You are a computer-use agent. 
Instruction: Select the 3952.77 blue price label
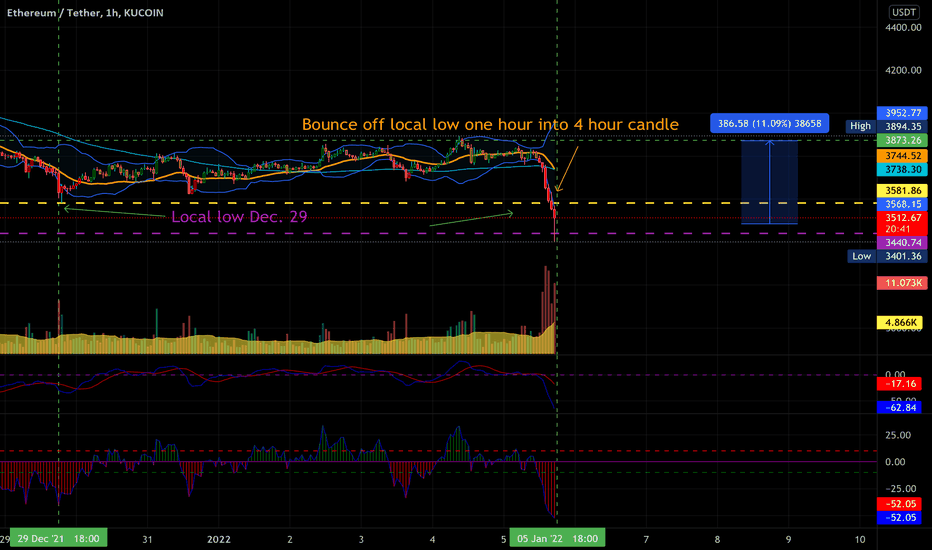[902, 113]
